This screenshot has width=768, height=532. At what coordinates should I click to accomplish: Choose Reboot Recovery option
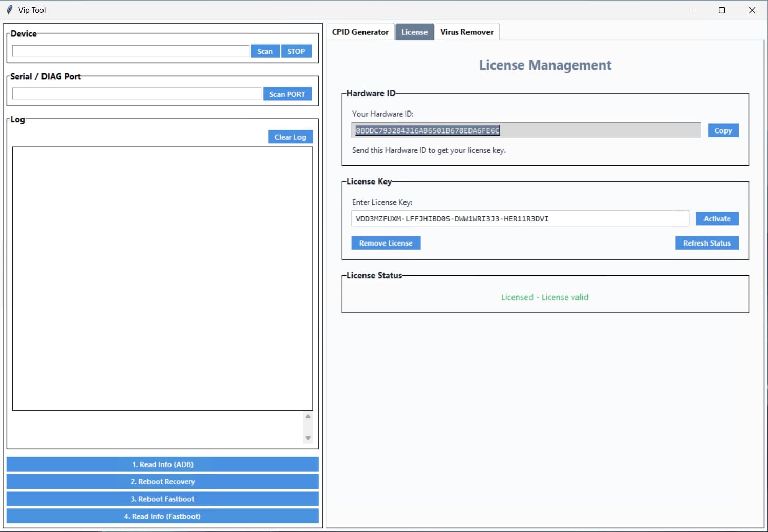click(x=162, y=482)
